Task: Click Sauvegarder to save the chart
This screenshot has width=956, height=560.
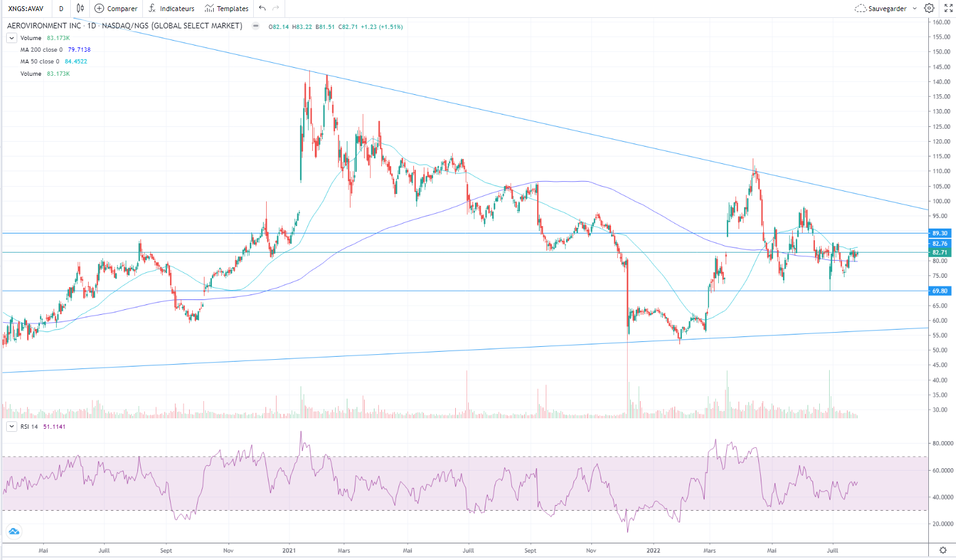Action: (881, 9)
